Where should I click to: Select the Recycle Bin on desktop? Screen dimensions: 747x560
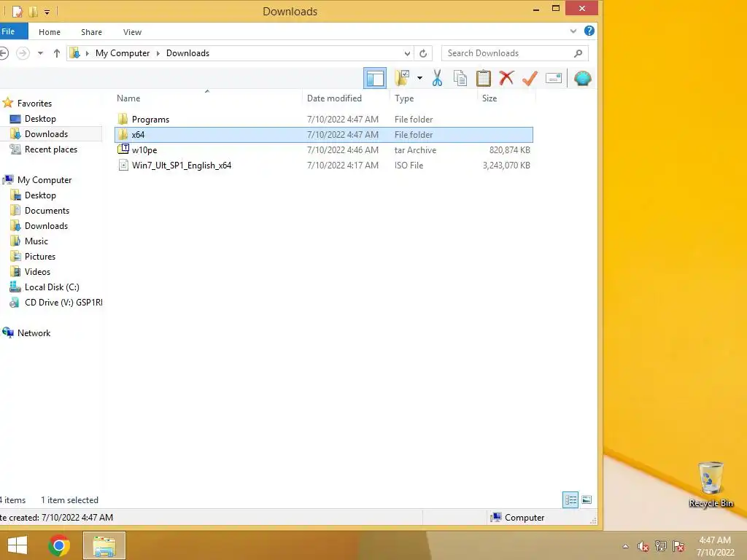[711, 485]
